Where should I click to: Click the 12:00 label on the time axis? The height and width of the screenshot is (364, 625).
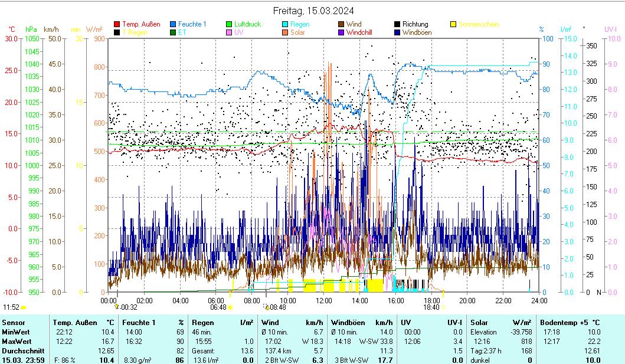pyautogui.click(x=324, y=300)
